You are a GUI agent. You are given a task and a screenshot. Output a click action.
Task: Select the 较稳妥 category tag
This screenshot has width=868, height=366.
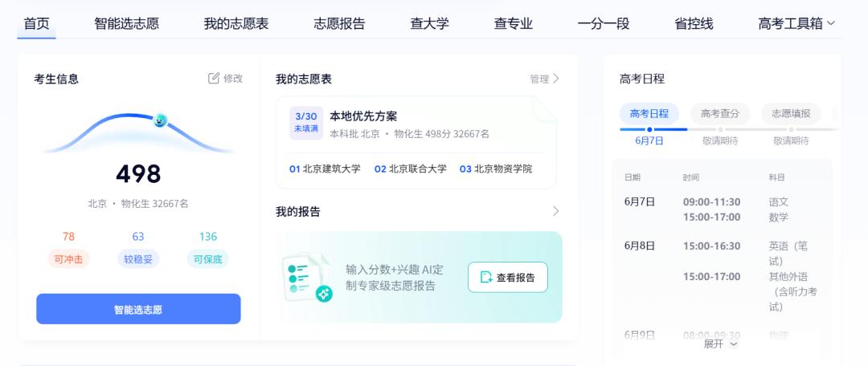[x=138, y=259]
